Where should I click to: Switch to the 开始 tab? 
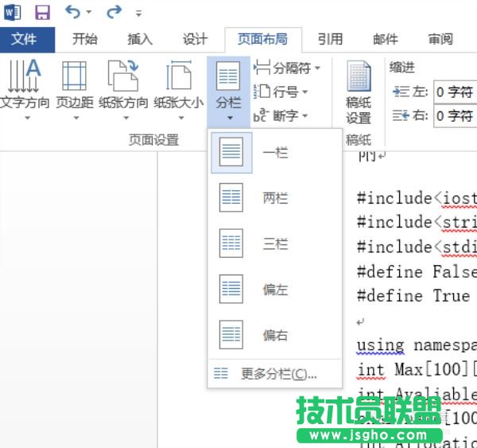85,39
